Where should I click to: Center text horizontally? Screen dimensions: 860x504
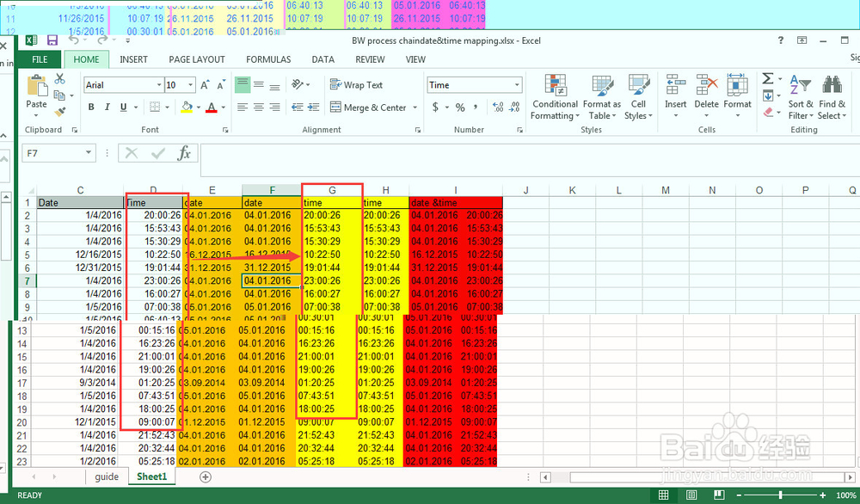click(259, 108)
